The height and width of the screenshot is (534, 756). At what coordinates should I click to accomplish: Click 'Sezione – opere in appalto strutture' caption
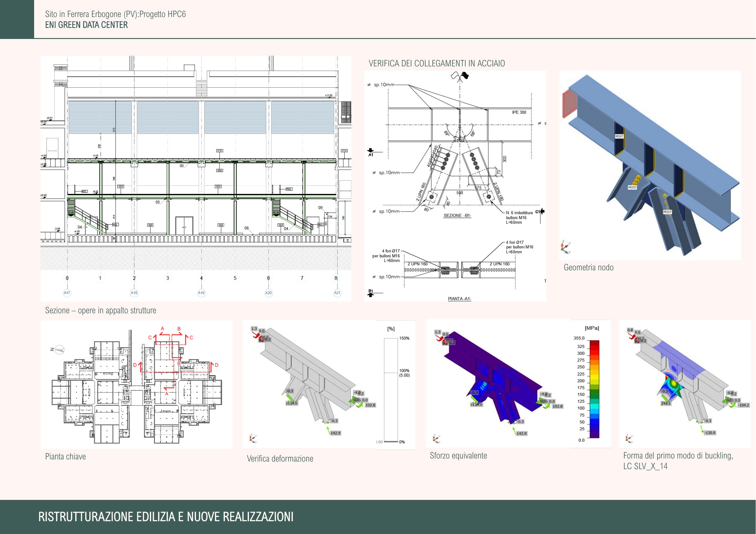[101, 310]
